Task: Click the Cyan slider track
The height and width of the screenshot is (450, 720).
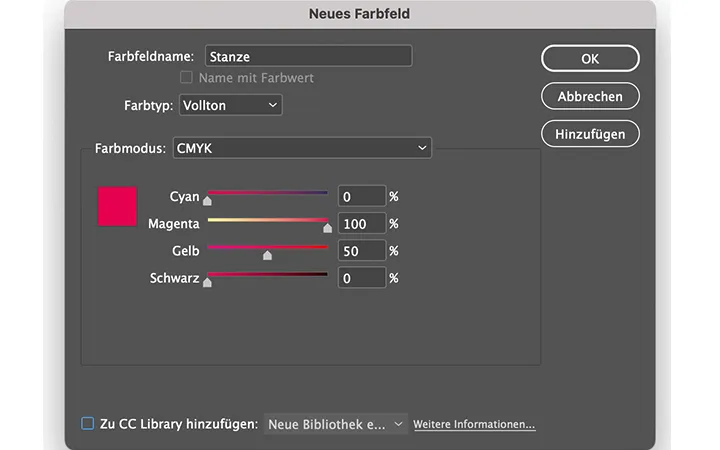Action: 267,192
